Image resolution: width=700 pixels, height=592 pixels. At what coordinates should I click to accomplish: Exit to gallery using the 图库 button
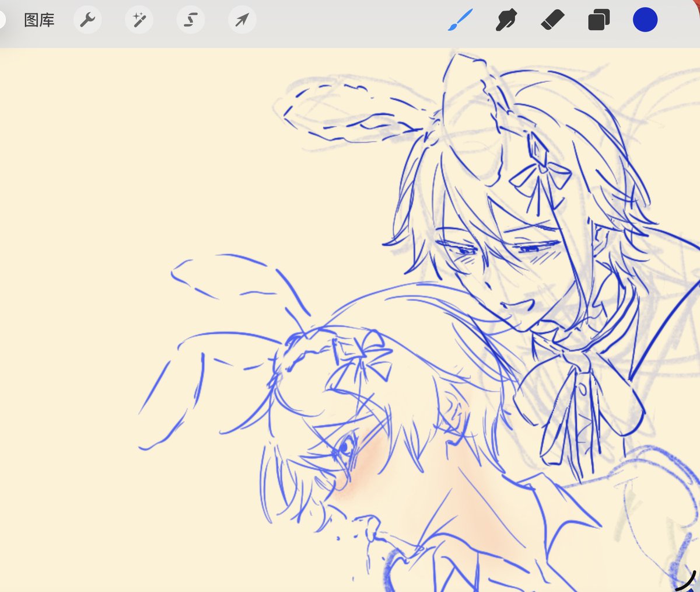(38, 19)
